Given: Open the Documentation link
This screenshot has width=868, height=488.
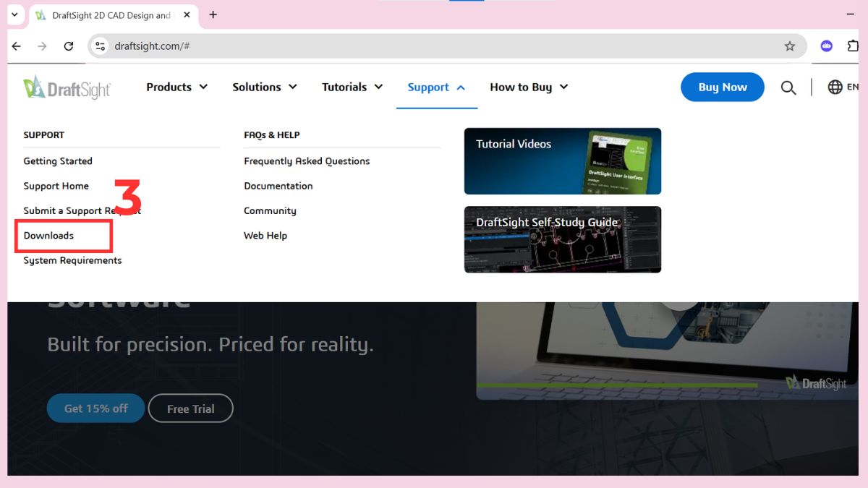Looking at the screenshot, I should (x=278, y=186).
